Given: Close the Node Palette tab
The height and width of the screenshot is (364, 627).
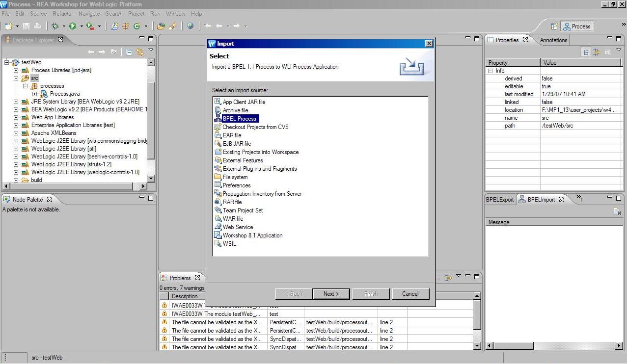Looking at the screenshot, I should coord(50,199).
